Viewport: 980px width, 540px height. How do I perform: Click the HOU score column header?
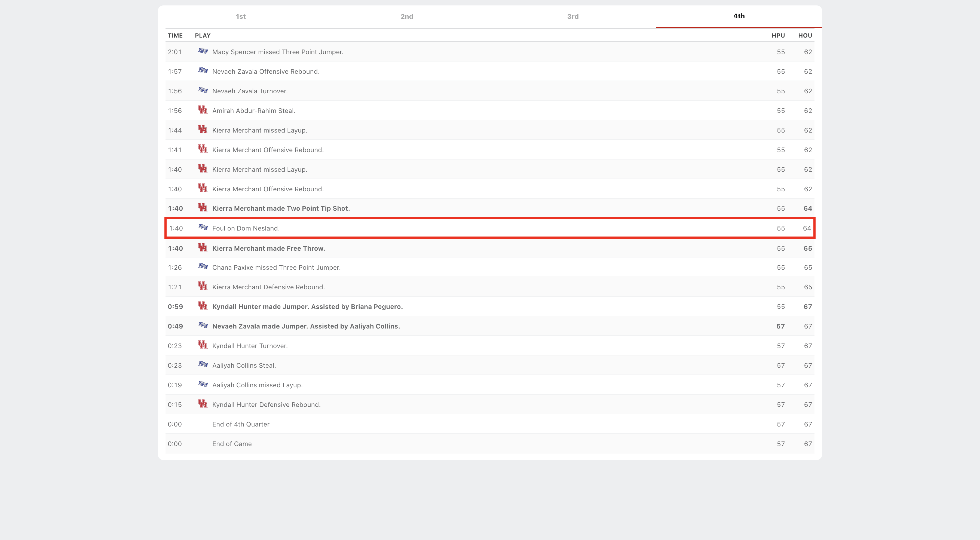pyautogui.click(x=805, y=35)
